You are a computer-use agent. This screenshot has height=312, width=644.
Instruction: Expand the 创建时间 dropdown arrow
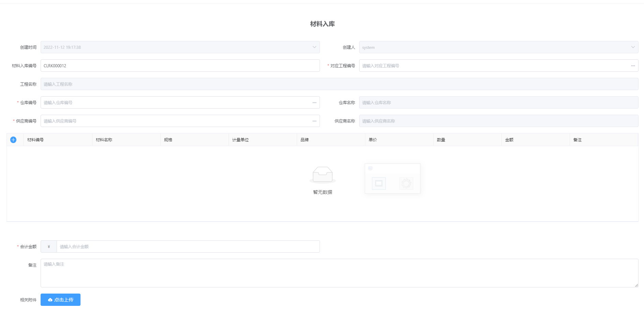click(x=314, y=47)
